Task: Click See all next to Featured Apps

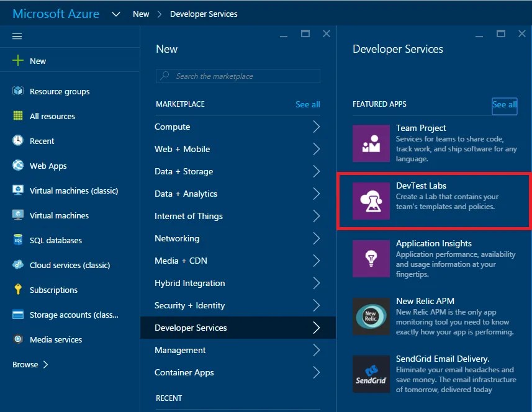Action: [x=505, y=104]
